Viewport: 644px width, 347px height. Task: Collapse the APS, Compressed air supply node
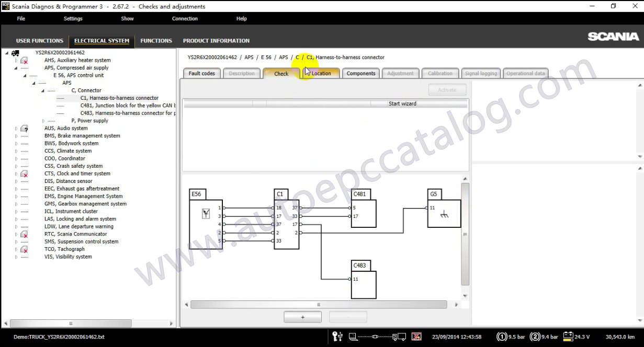pos(16,68)
